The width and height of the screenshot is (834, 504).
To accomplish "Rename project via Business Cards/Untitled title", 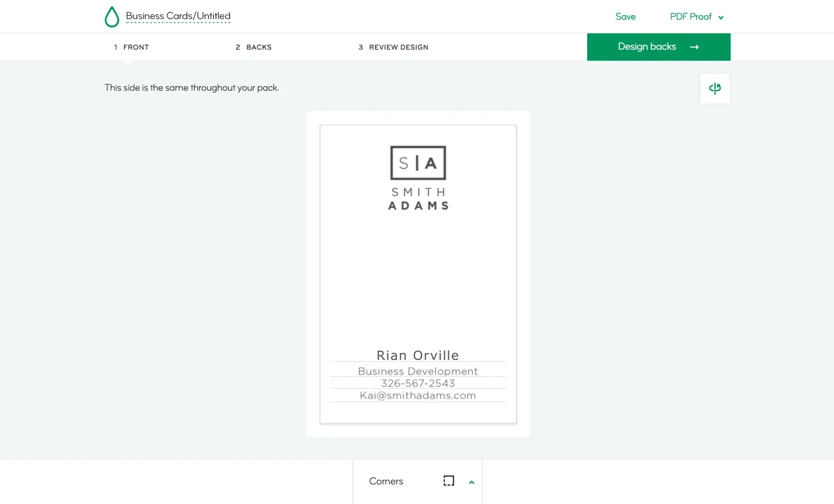I will [178, 16].
